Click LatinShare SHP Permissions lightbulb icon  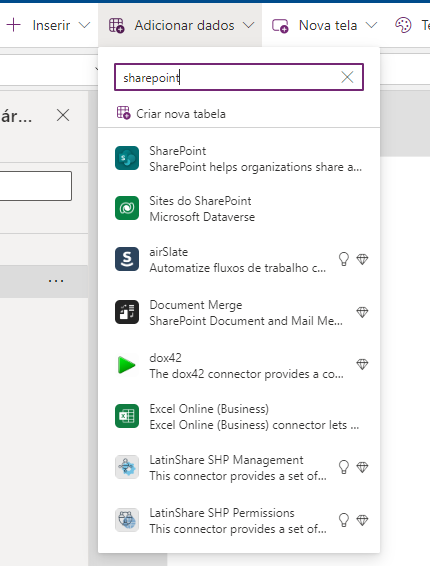(344, 520)
